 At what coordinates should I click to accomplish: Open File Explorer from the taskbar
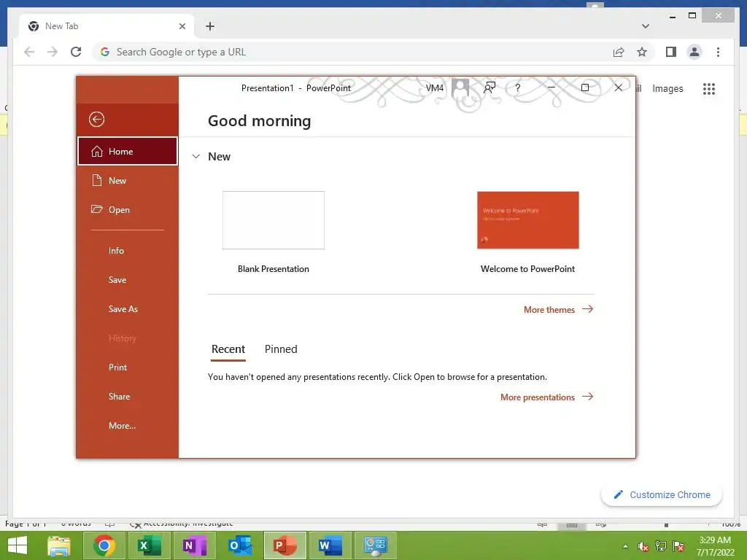(x=59, y=545)
